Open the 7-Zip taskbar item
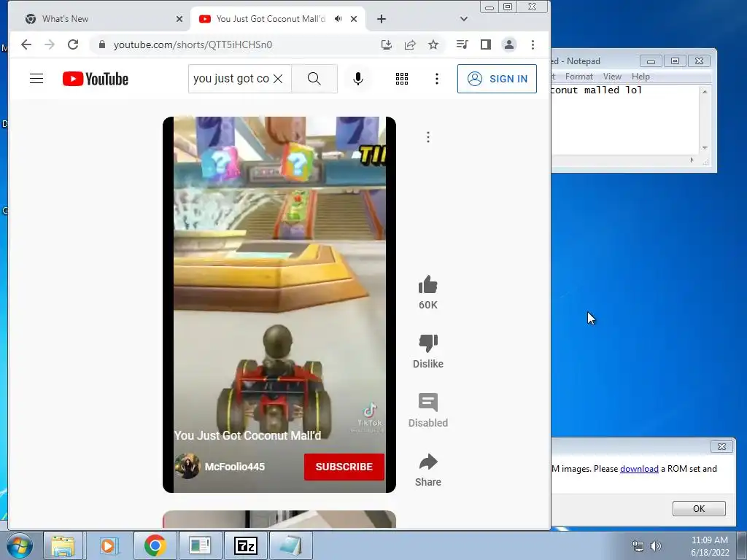Image resolution: width=747 pixels, height=560 pixels. (246, 545)
